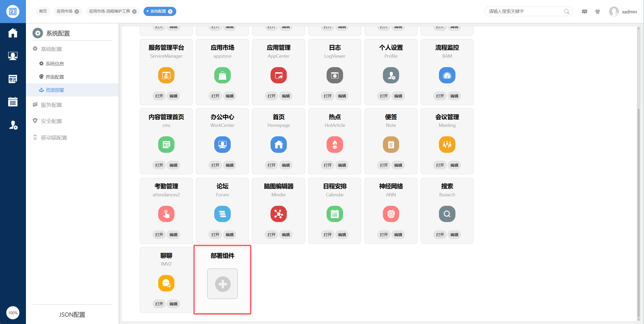Open calendar icon in left navigation bar
644x324 pixels.
tap(13, 102)
